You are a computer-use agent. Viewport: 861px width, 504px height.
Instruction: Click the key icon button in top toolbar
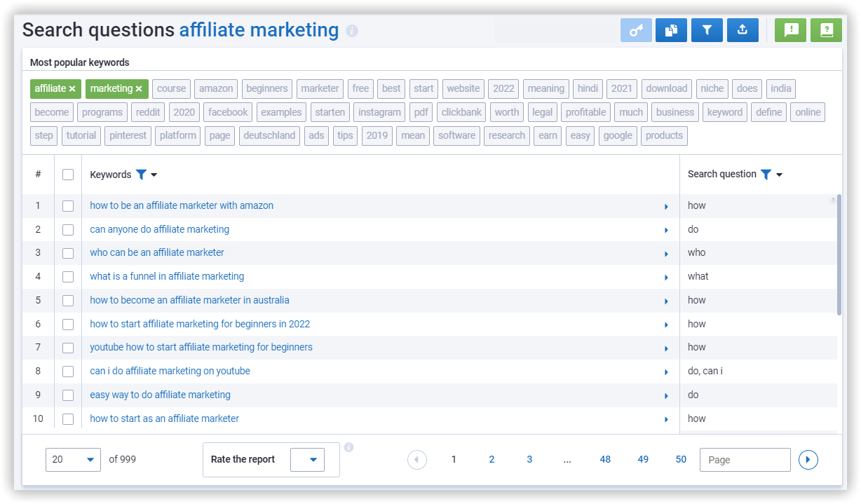tap(636, 30)
